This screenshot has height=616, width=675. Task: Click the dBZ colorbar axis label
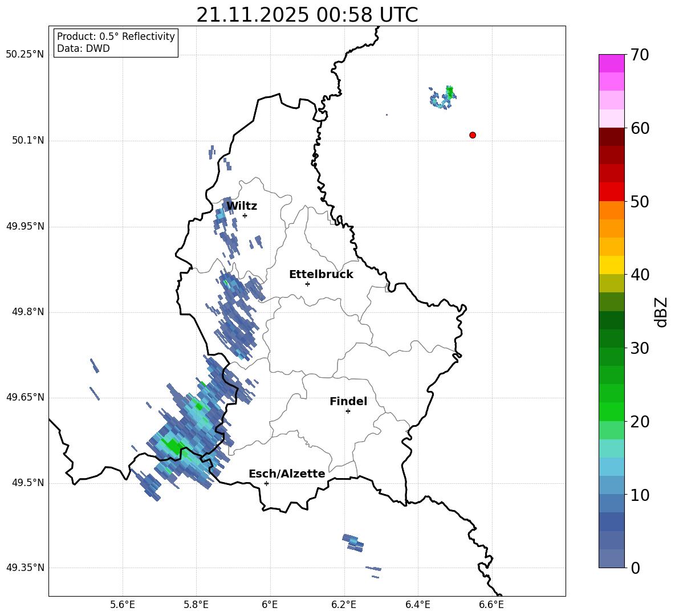coord(662,312)
